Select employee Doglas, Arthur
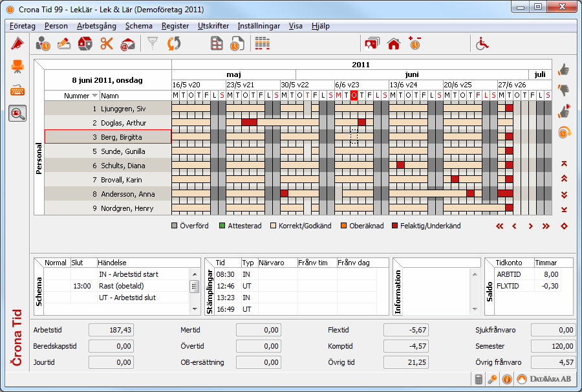The width and height of the screenshot is (582, 392). pos(107,123)
